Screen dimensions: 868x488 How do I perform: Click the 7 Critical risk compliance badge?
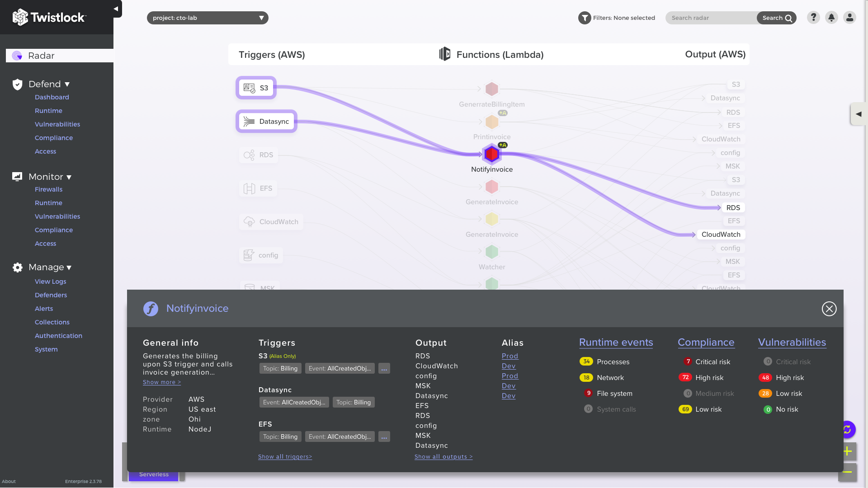coord(688,361)
